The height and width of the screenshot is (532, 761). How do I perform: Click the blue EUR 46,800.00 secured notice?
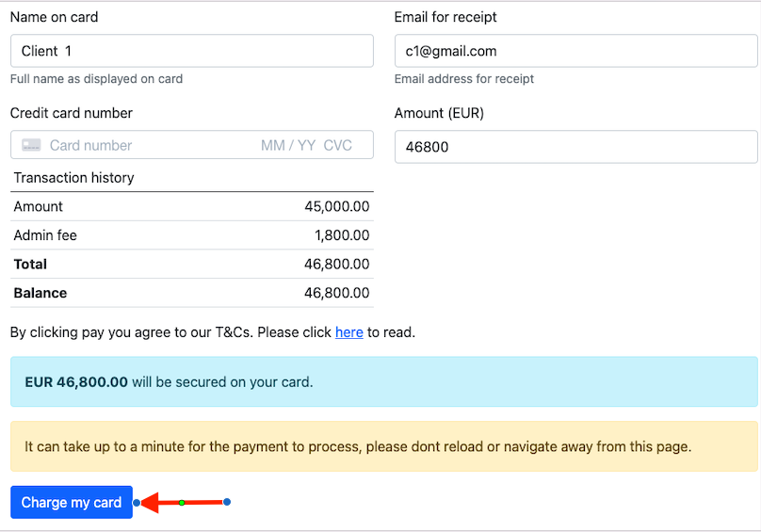(x=383, y=382)
